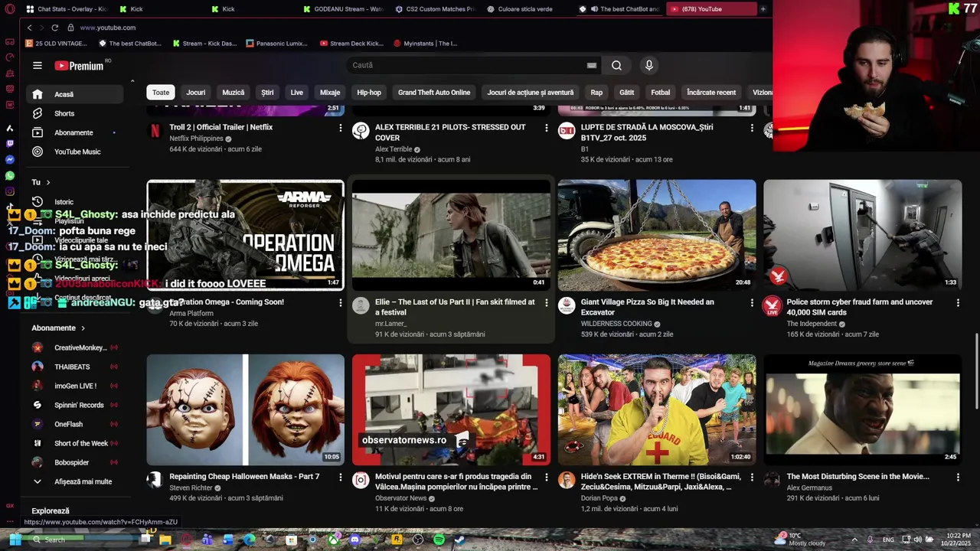Viewport: 980px width, 551px height.
Task: Open Abonamente in the YouTube sidebar
Action: click(74, 132)
